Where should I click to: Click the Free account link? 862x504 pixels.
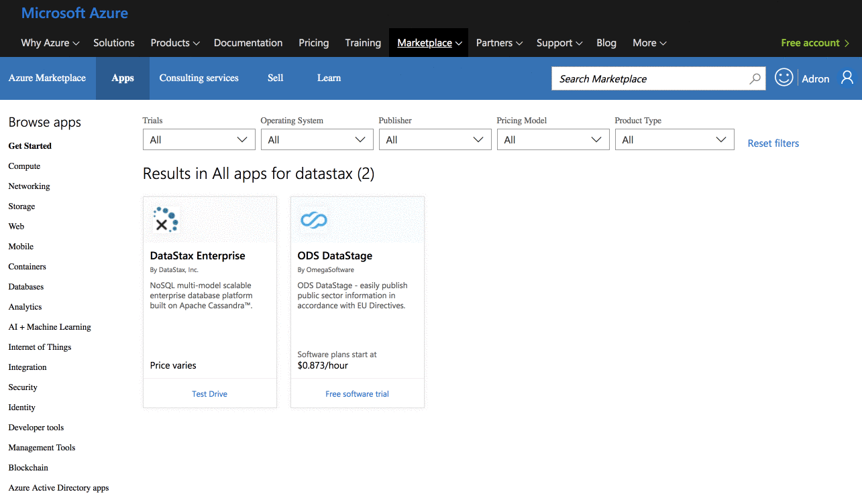815,43
